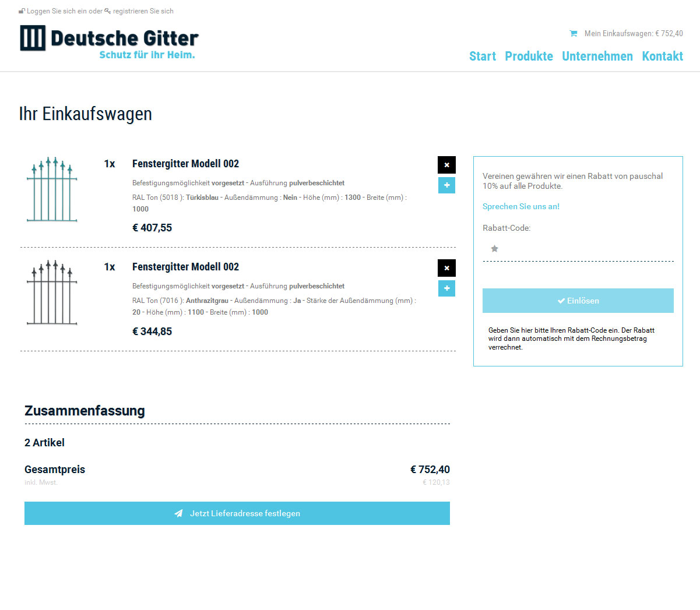Click the anthracite window grille thumbnail

pyautogui.click(x=52, y=292)
